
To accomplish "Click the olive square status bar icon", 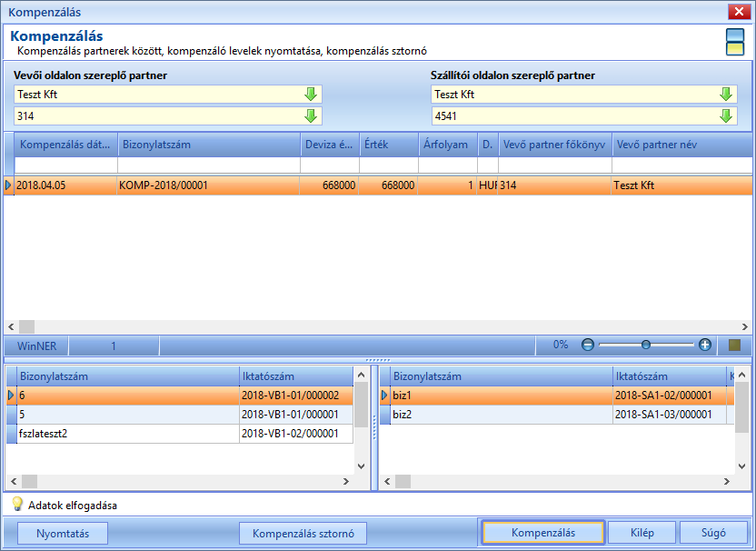I will [734, 345].
